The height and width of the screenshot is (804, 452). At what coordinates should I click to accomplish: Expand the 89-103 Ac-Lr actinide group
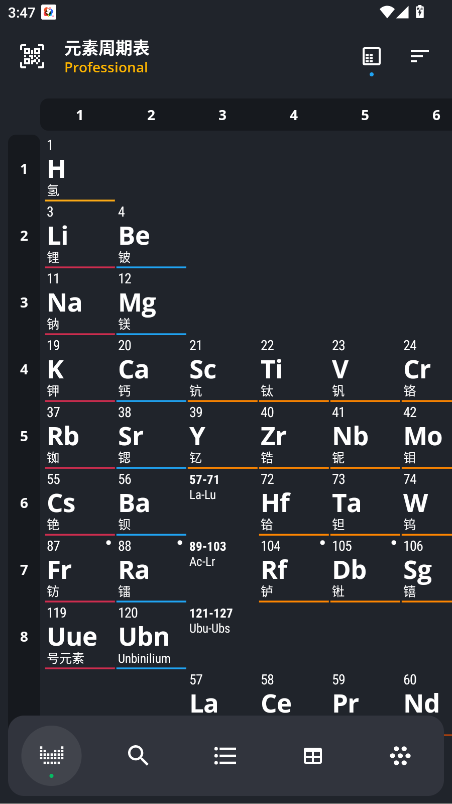pos(222,570)
